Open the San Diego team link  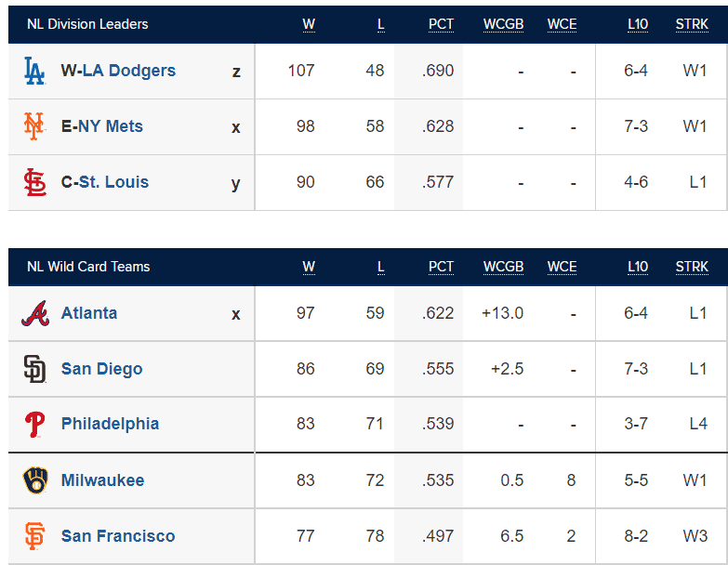point(101,369)
